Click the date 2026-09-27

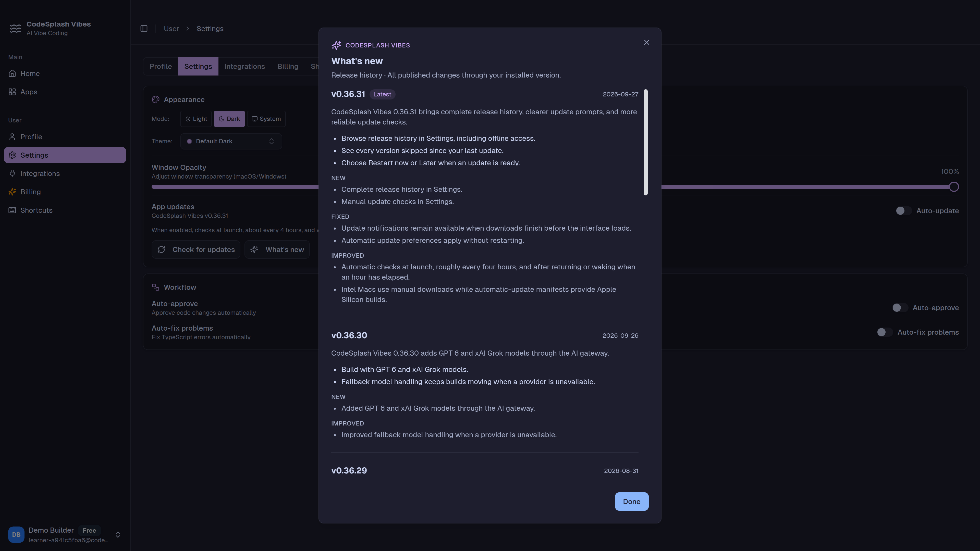coord(620,94)
